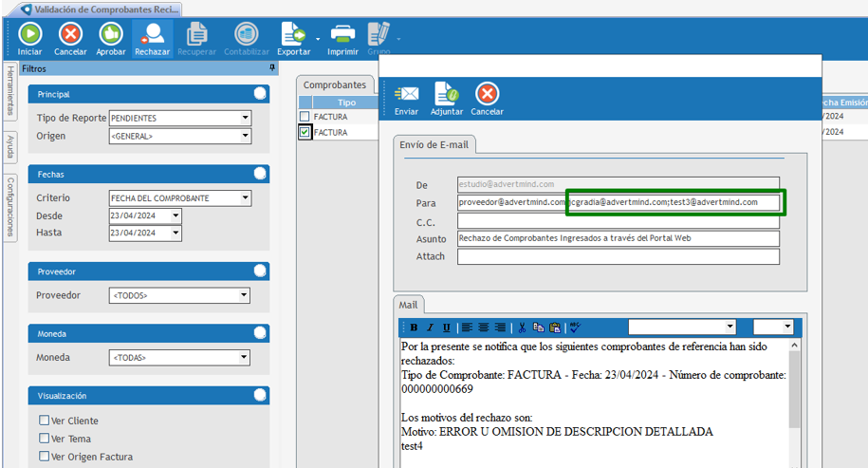Viewport: 868px width, 468px height.
Task: Open Tipo de Reporte dropdown
Action: tap(246, 118)
